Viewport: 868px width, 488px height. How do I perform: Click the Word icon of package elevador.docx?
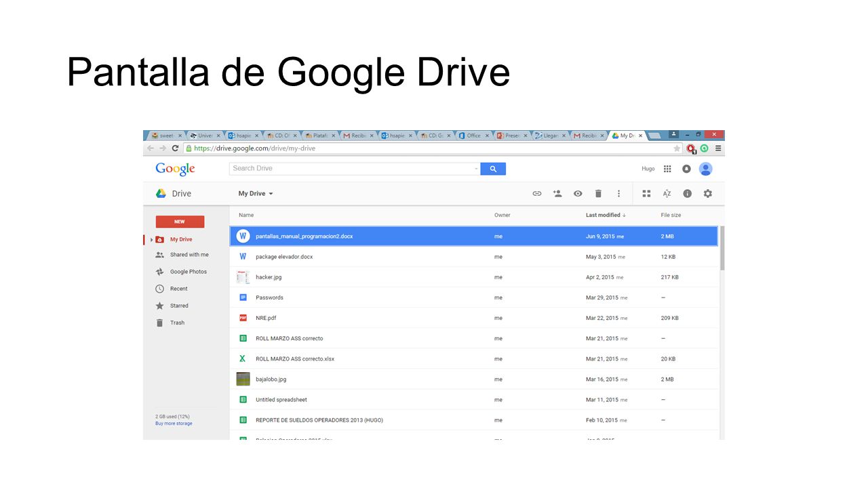[x=243, y=257]
